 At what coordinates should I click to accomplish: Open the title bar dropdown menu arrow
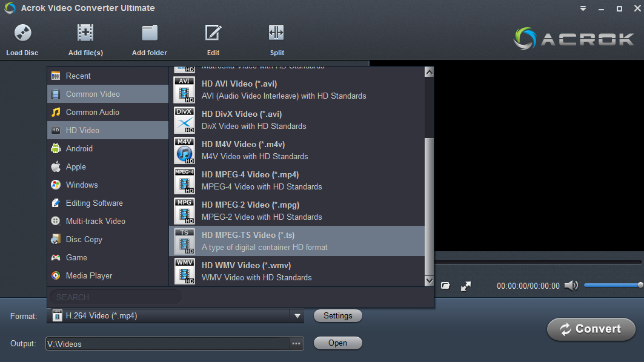tap(583, 8)
